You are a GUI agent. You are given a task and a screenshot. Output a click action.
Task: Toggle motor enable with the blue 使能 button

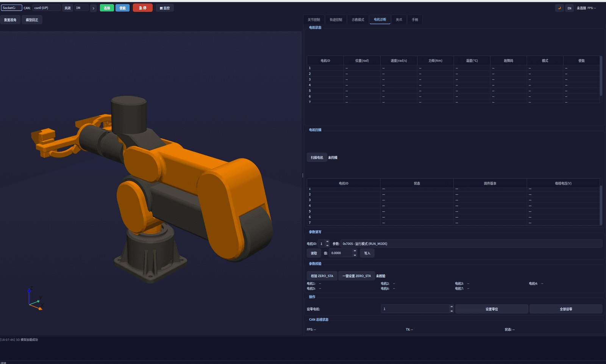(x=123, y=8)
